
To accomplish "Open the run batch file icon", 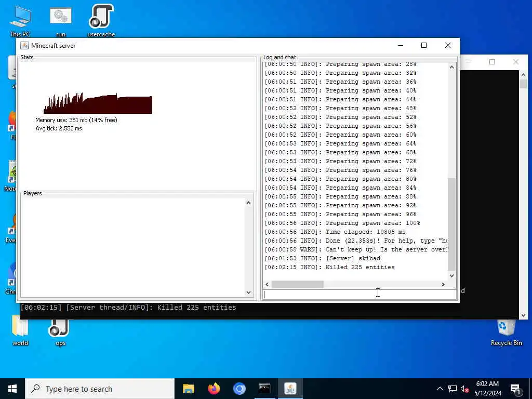I will point(61,21).
